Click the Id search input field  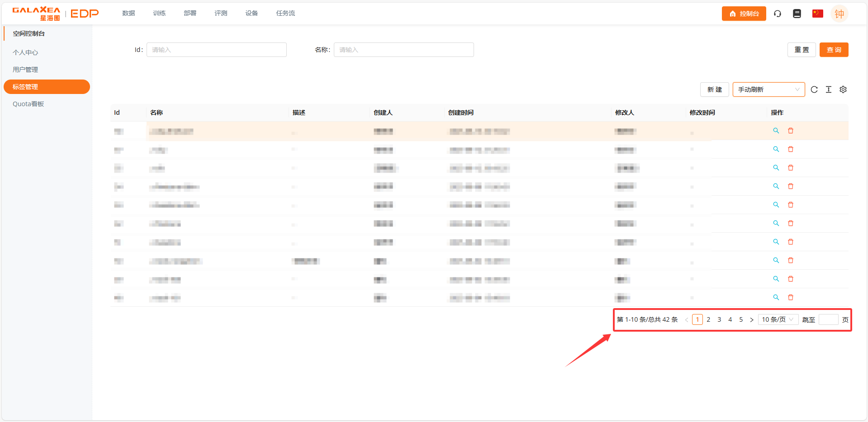(216, 50)
